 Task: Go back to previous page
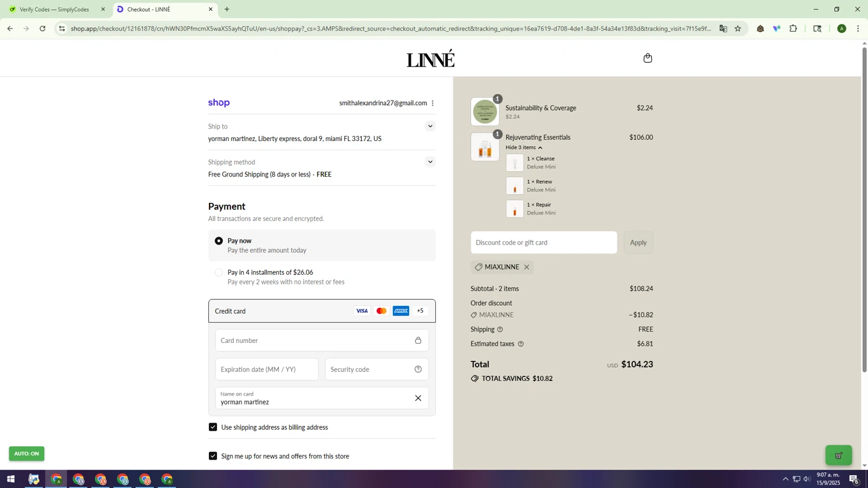[x=10, y=28]
